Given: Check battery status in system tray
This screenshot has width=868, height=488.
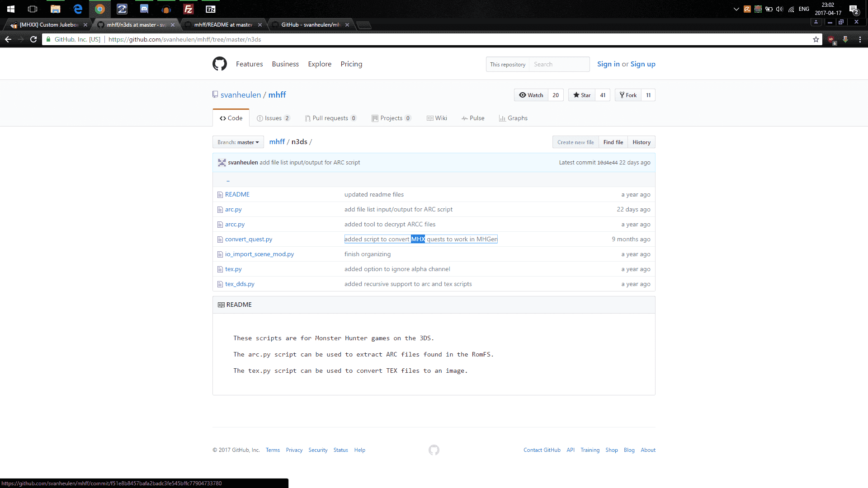Looking at the screenshot, I should click(769, 9).
